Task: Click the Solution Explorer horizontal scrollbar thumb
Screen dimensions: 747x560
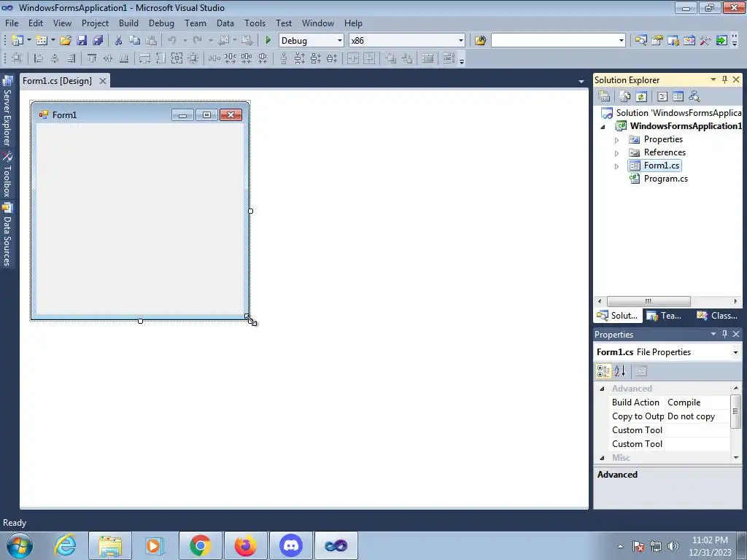Action: point(649,301)
